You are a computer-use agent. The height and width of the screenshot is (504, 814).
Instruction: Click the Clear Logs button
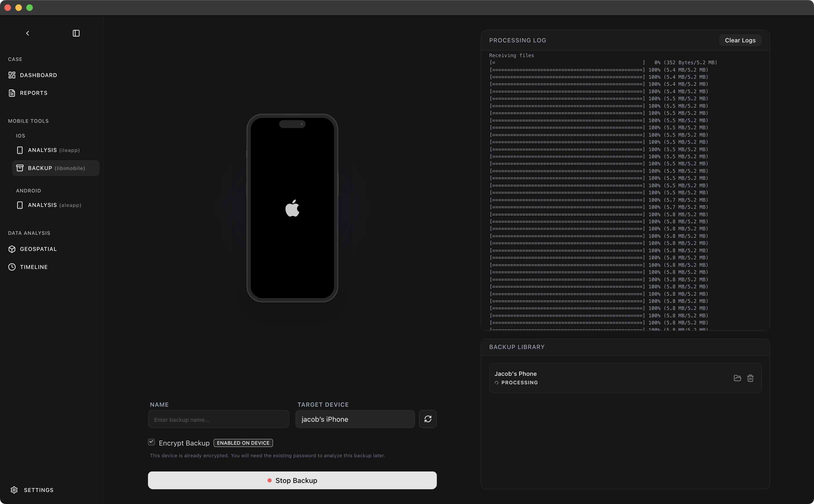point(740,40)
